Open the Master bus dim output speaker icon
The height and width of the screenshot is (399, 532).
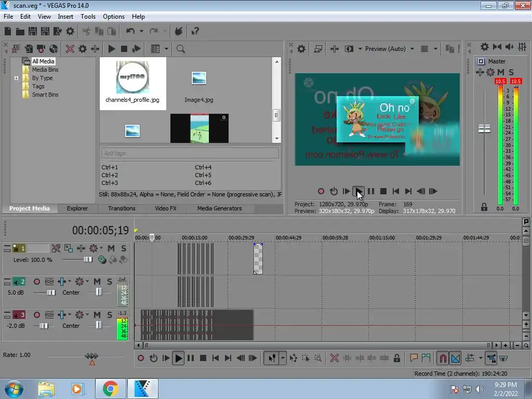click(509, 47)
